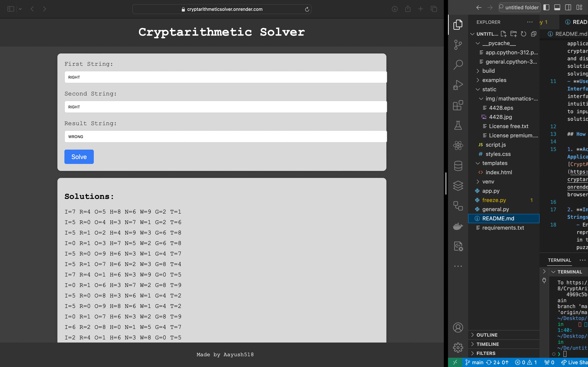Open the Extensions view
The width and height of the screenshot is (588, 367).
(x=458, y=105)
